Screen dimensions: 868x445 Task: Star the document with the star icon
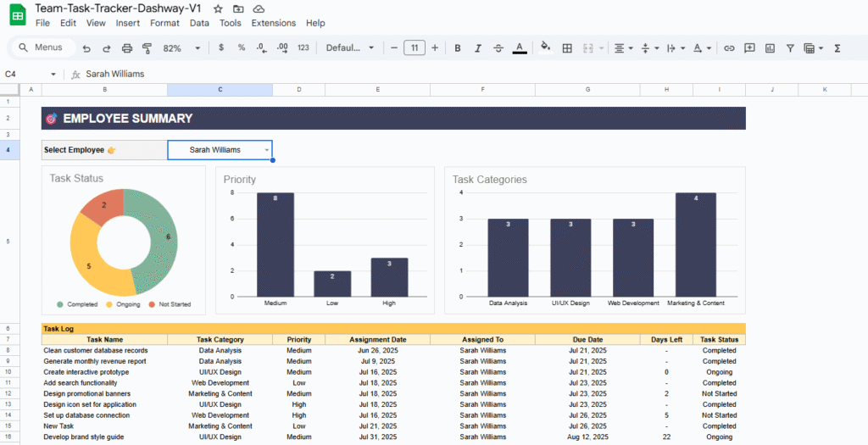pos(218,8)
